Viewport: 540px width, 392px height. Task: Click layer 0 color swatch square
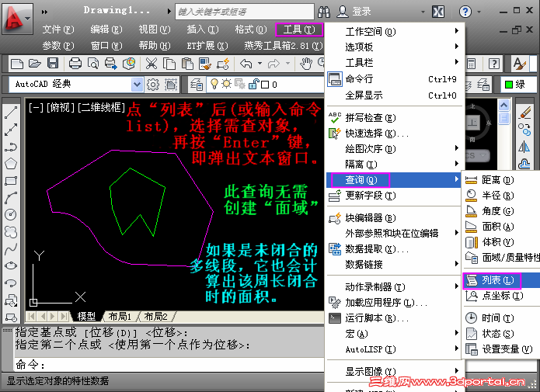pyautogui.click(x=265, y=85)
